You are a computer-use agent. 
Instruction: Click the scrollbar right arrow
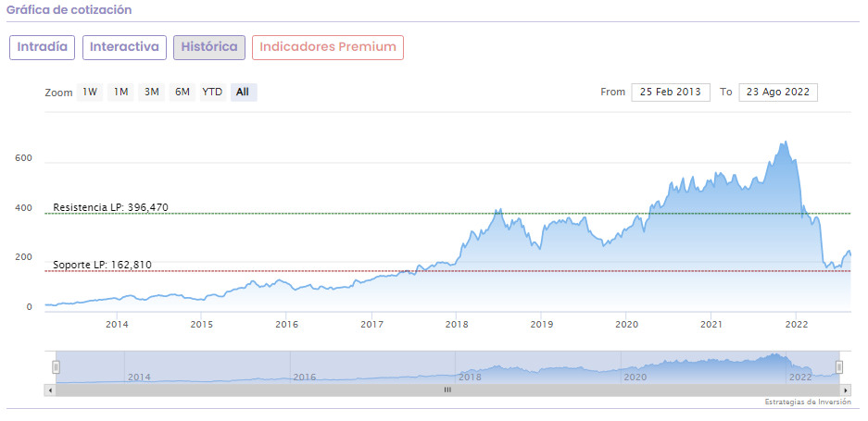point(845,390)
